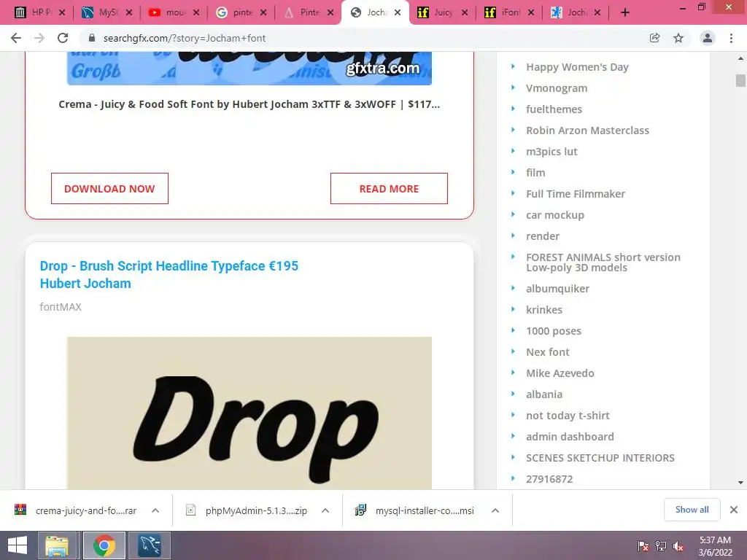Open File Explorer from the taskbar

pos(57,545)
